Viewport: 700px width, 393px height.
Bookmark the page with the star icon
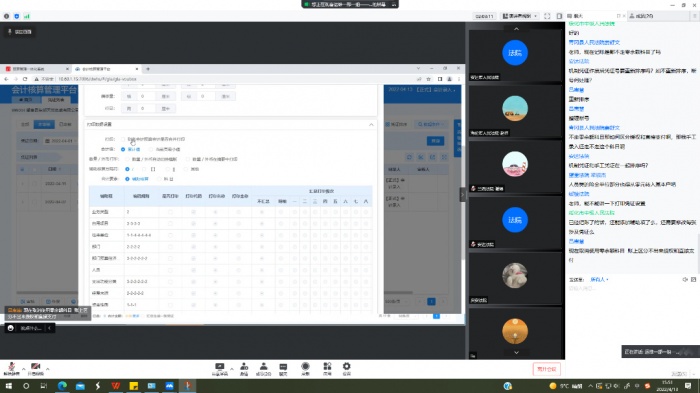coord(429,79)
